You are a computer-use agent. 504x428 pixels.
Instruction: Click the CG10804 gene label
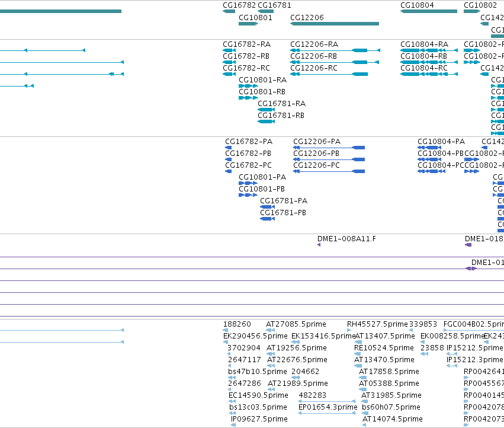coord(417,5)
